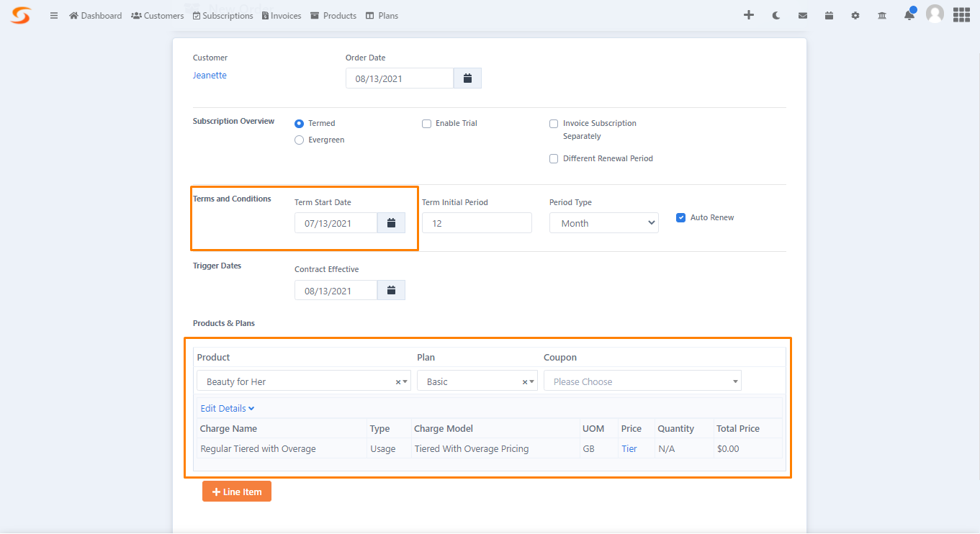Open the apps grid icon

[961, 14]
